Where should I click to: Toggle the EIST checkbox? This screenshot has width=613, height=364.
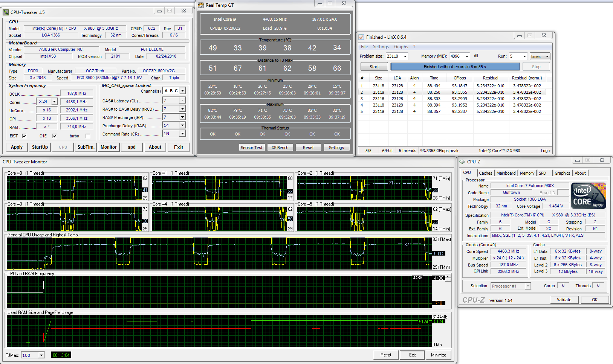24,136
